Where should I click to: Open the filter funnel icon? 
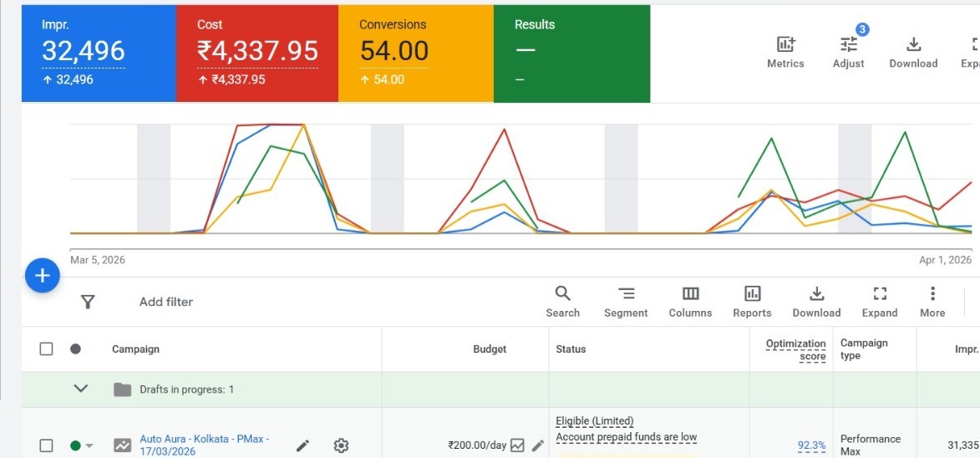click(x=88, y=302)
